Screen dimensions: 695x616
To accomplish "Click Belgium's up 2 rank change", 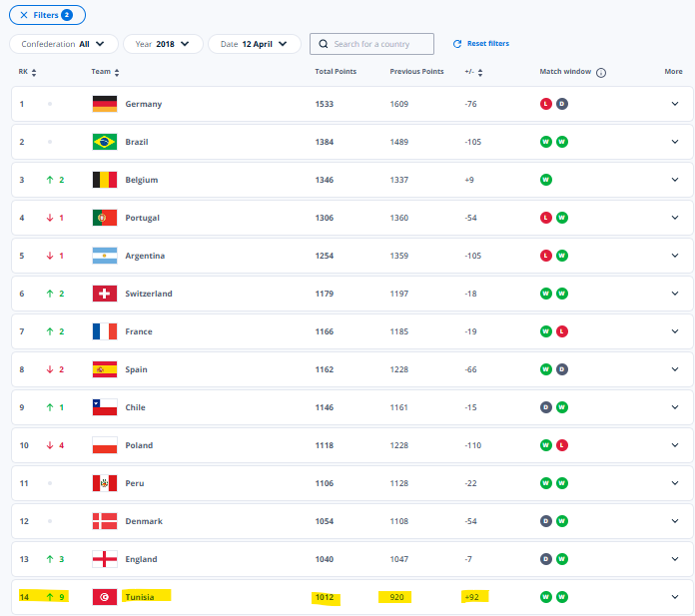I will 55,180.
